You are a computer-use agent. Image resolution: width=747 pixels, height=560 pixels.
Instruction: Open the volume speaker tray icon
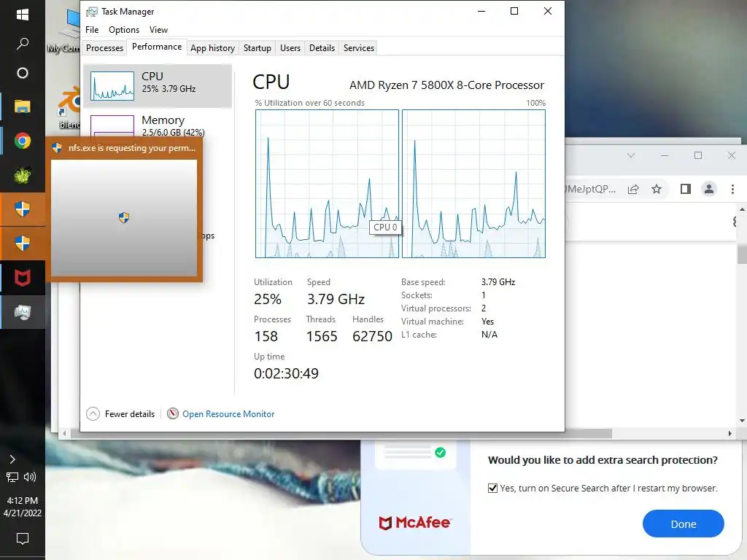30,477
